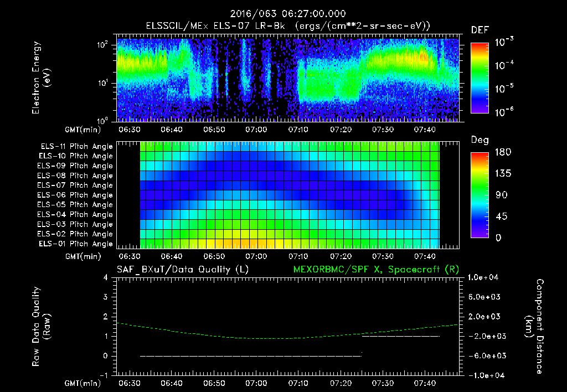Click the 135 value on Deg scale

[x=503, y=174]
